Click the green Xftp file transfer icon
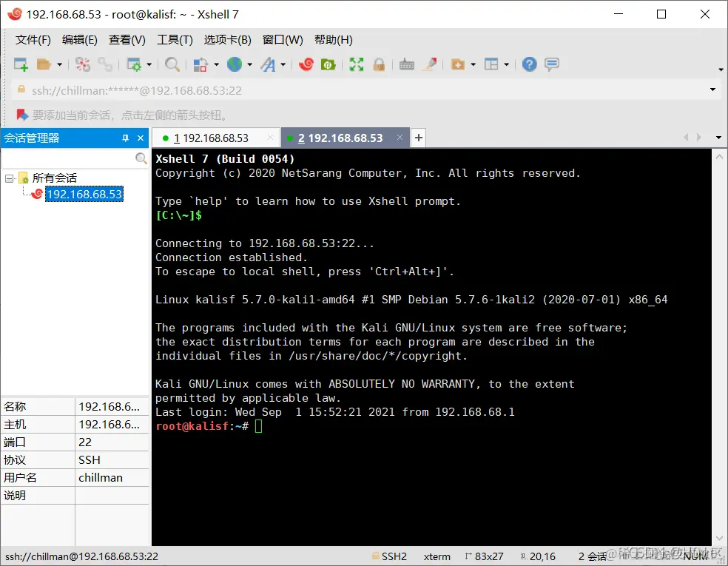The width and height of the screenshot is (728, 566). pos(328,64)
